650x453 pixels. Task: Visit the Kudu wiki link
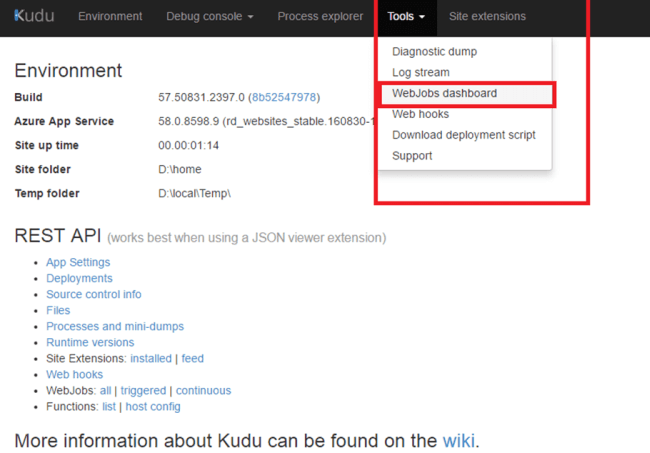click(x=458, y=441)
